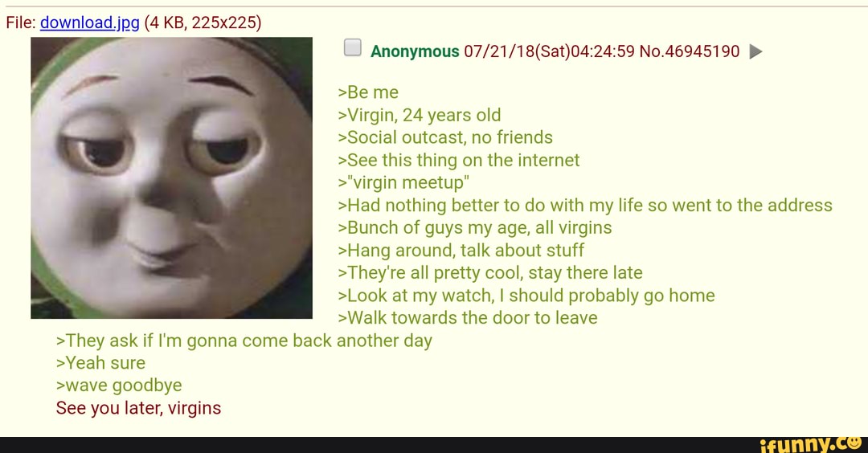Screen dimensions: 868x453
Task: Open the download.jpg file link
Action: [90, 22]
